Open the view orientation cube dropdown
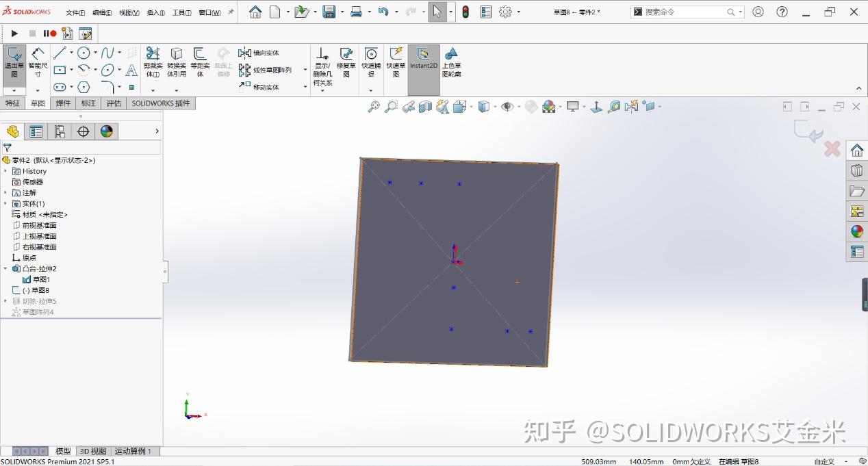Image resolution: width=868 pixels, height=466 pixels. [470, 107]
